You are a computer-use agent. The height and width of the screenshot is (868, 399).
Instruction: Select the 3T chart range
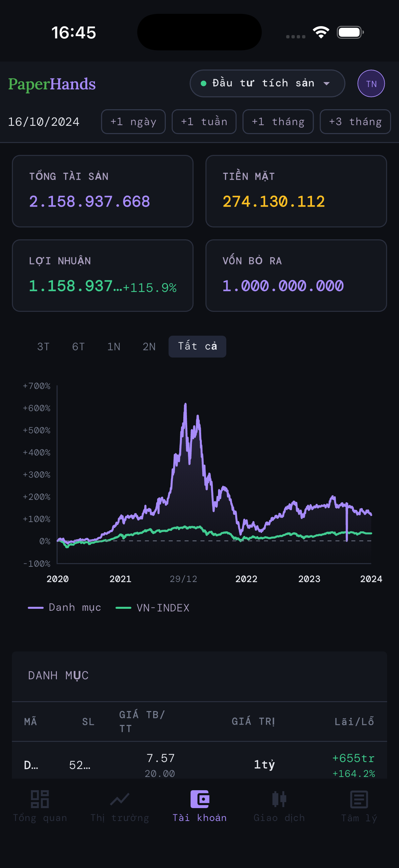43,346
